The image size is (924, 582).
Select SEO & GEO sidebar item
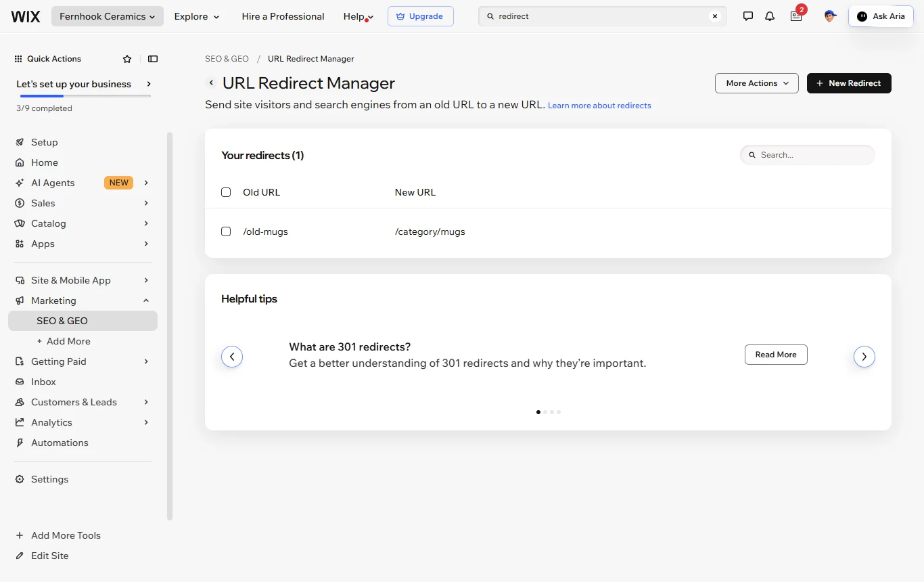click(x=83, y=321)
